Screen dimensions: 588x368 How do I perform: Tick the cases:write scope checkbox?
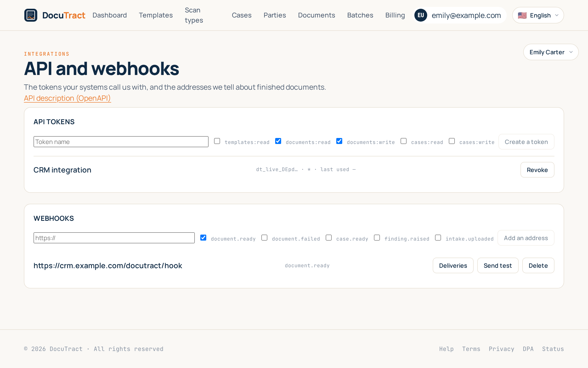point(452,141)
